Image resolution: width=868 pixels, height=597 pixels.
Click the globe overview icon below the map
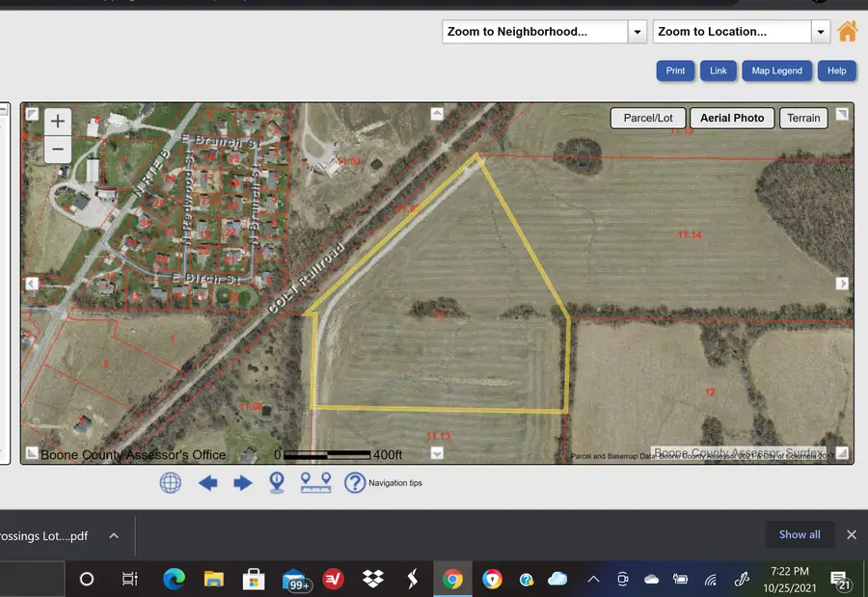(170, 482)
